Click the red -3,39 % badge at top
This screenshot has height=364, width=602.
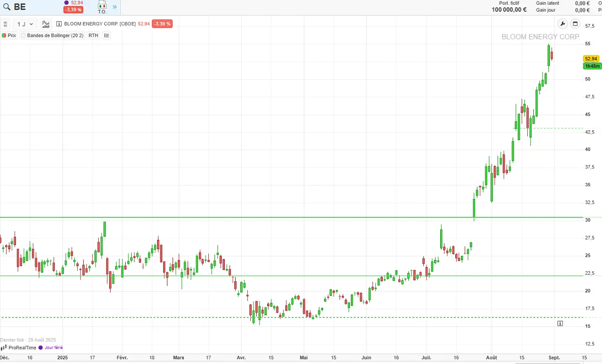(73, 9)
